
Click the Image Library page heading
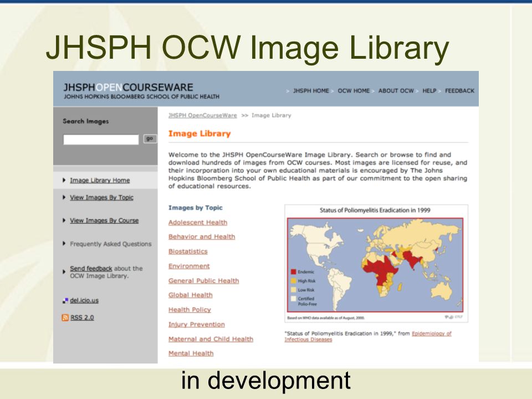[199, 134]
